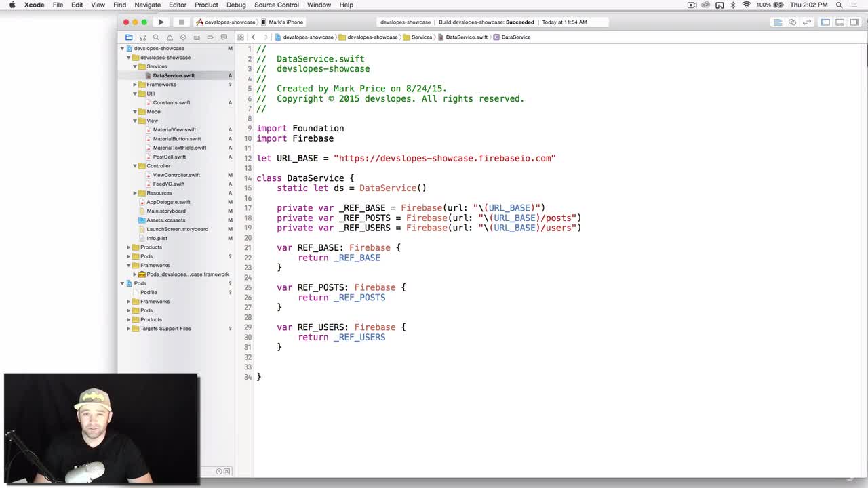Screen dimensions: 868x488
Task: Toggle the Navigator panel visibility
Action: tap(825, 22)
